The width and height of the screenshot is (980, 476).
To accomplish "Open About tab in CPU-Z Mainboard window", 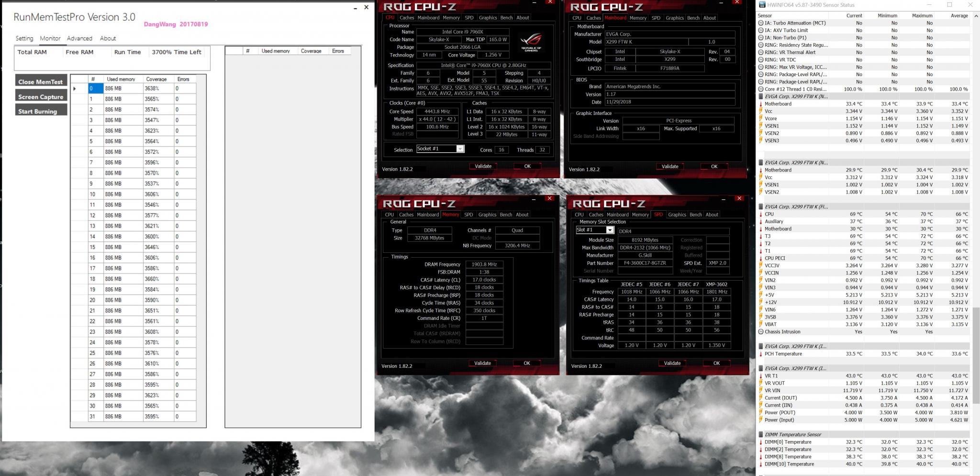I will pos(709,18).
